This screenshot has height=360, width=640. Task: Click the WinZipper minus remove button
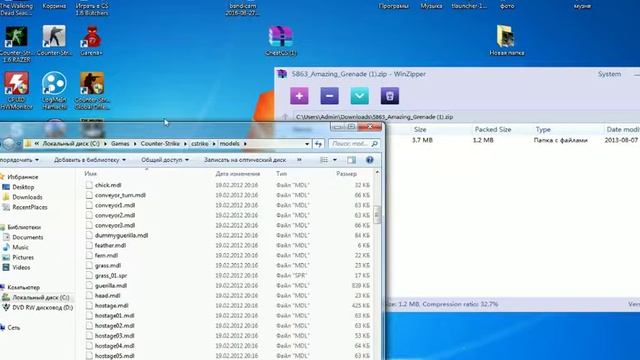pos(329,96)
